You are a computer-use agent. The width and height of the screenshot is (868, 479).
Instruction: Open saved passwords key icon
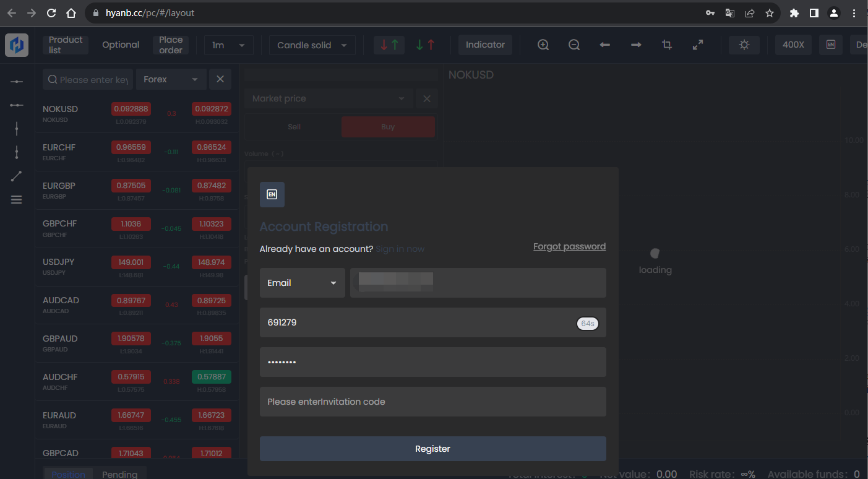[710, 12]
